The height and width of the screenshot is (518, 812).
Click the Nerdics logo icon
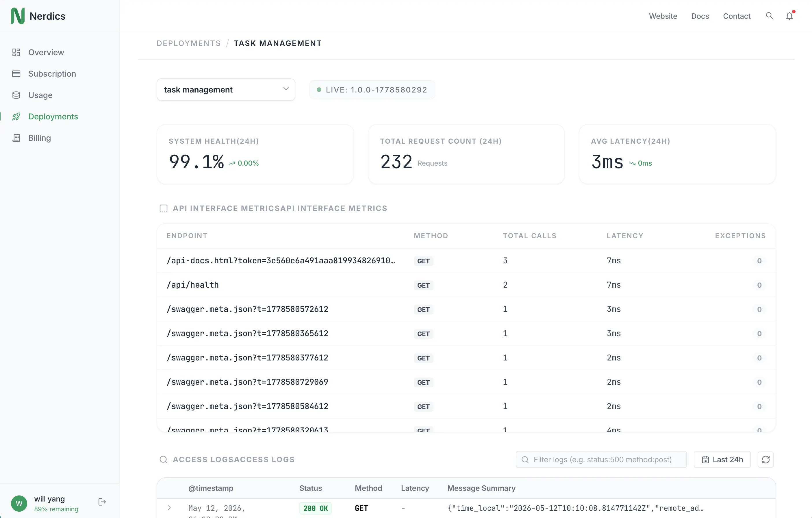click(x=18, y=16)
